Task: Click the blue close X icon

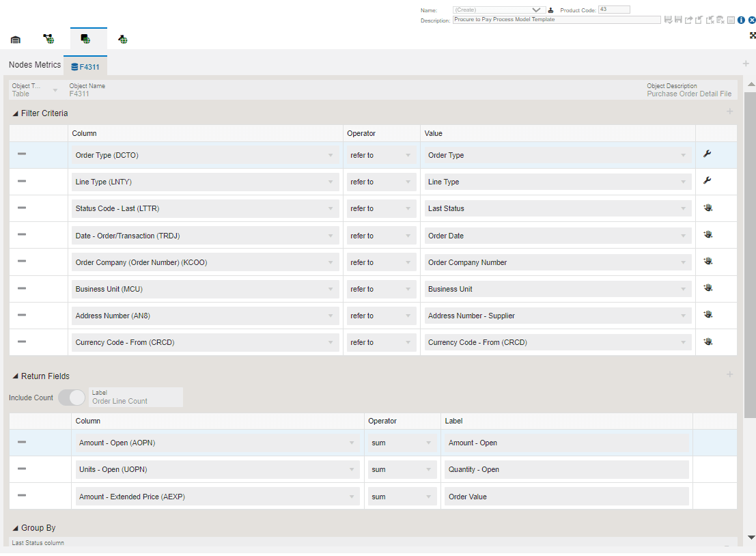Action: click(751, 20)
